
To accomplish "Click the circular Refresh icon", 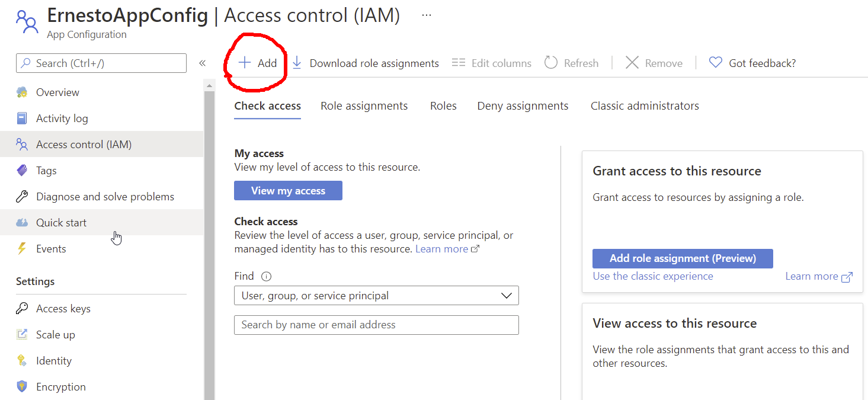I will click(551, 63).
